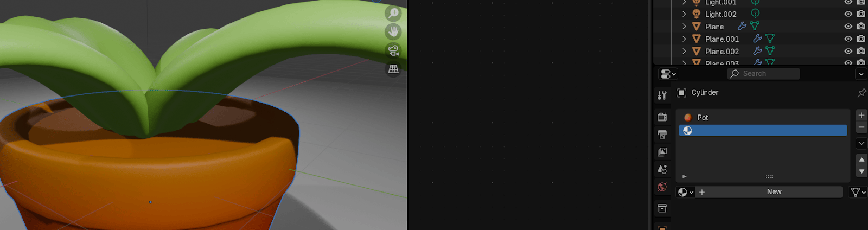This screenshot has width=868, height=230.
Task: Open the Tool properties tab
Action: tap(662, 95)
